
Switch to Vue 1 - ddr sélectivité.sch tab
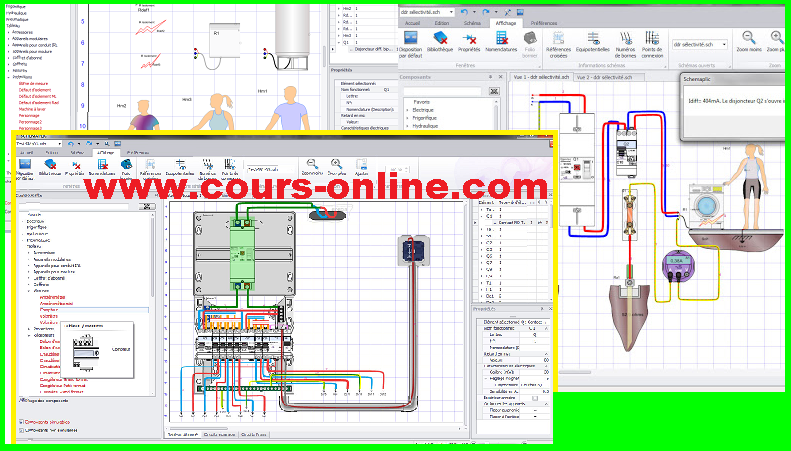[541, 77]
